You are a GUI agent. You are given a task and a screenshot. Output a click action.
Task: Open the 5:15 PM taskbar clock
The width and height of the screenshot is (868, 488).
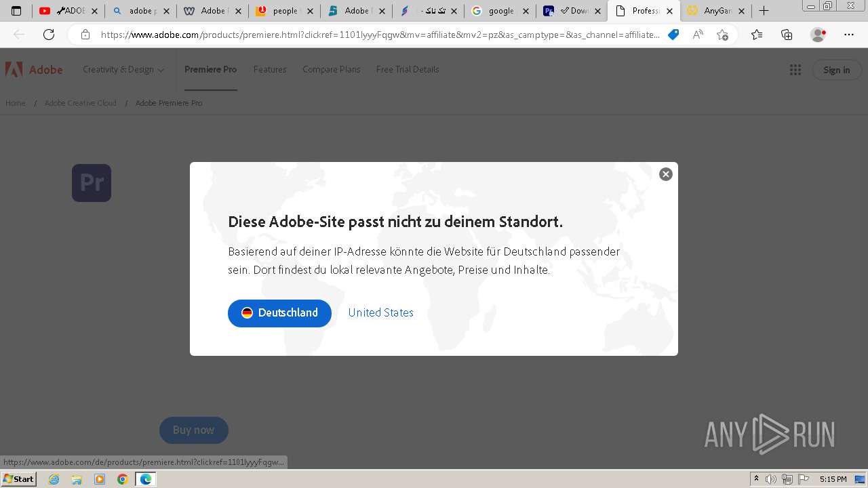[x=833, y=479]
